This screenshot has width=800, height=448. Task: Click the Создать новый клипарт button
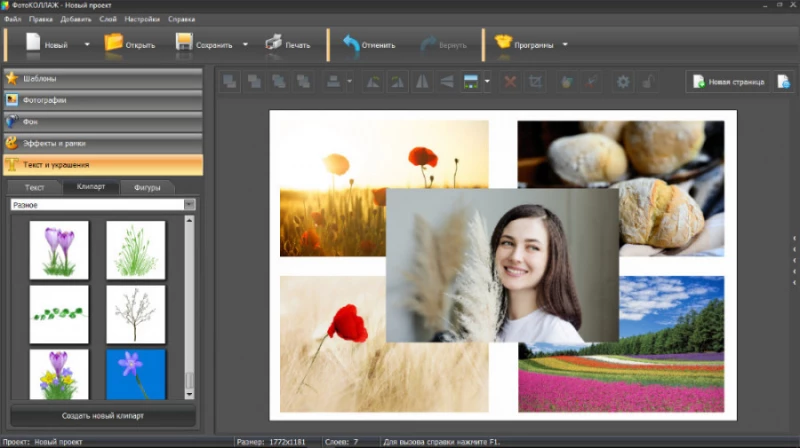(103, 415)
